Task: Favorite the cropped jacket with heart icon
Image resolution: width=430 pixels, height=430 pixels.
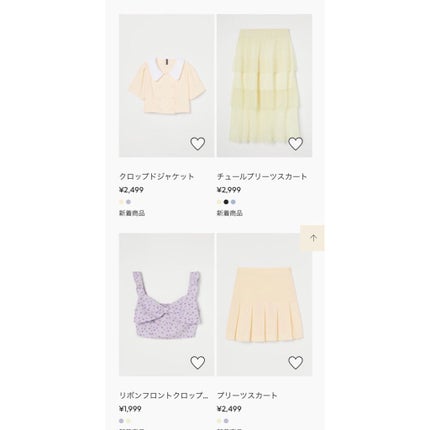Action: click(197, 144)
